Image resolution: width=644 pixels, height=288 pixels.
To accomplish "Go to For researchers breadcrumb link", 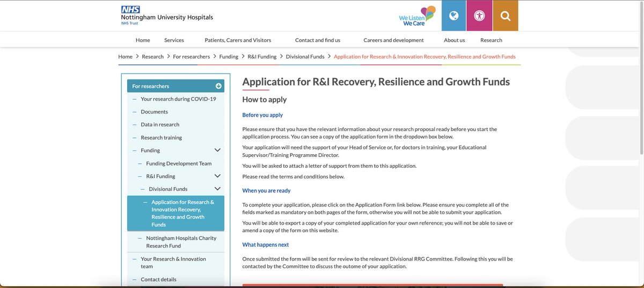I will pyautogui.click(x=191, y=56).
